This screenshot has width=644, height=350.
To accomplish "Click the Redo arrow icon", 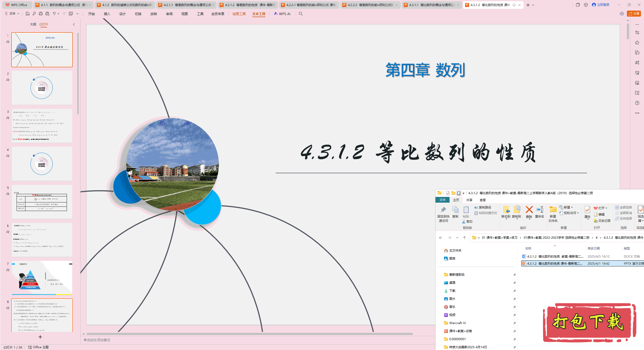I will click(64, 14).
